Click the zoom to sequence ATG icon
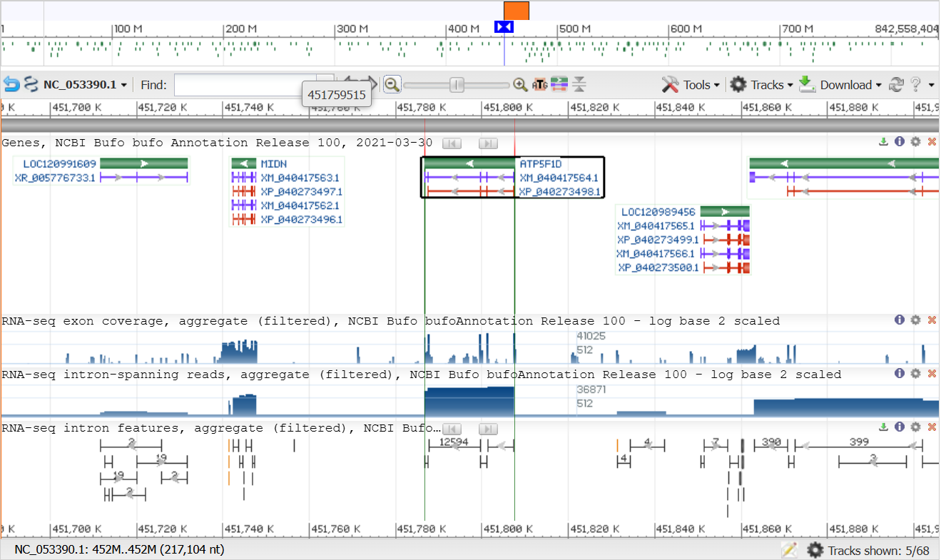 point(540,85)
